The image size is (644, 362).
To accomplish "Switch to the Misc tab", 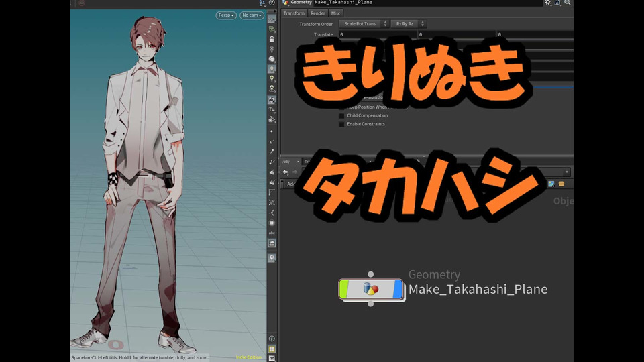I will click(x=335, y=13).
